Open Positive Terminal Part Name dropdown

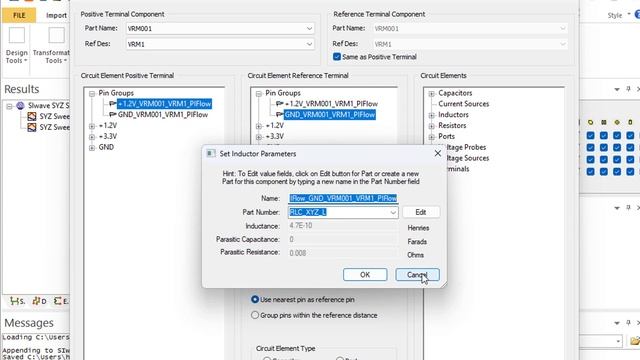(x=309, y=29)
